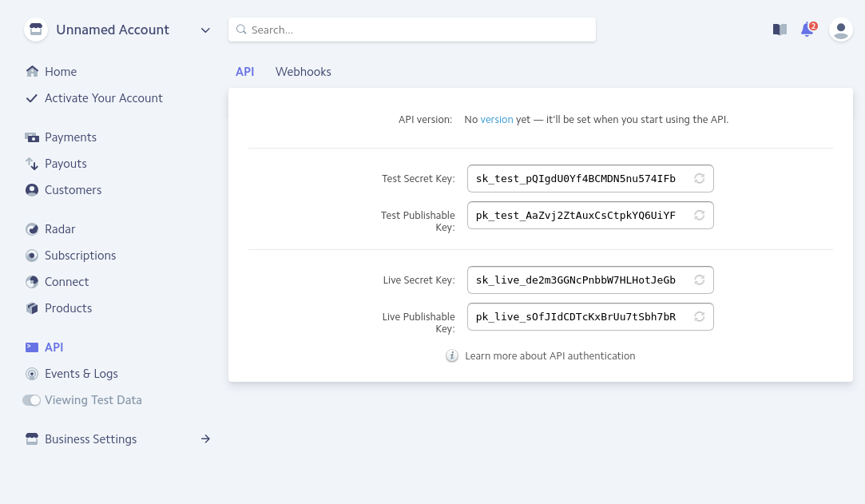This screenshot has height=504, width=865.
Task: Expand the Unnamed Account dropdown chevron
Action: pyautogui.click(x=205, y=30)
